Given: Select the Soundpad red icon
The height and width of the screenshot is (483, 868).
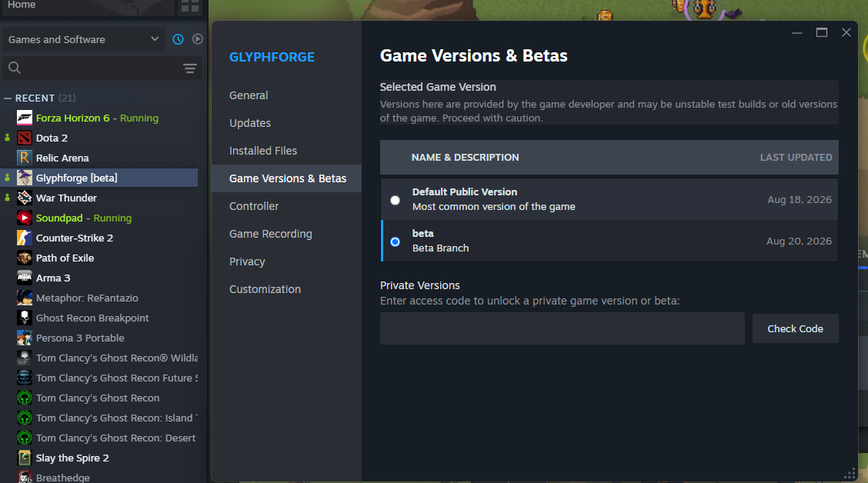Looking at the screenshot, I should pos(25,218).
